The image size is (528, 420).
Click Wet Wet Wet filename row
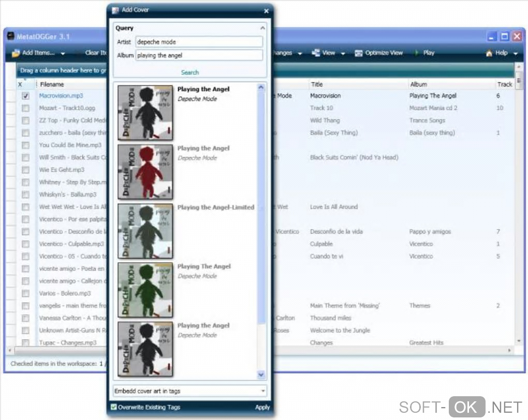(x=72, y=207)
